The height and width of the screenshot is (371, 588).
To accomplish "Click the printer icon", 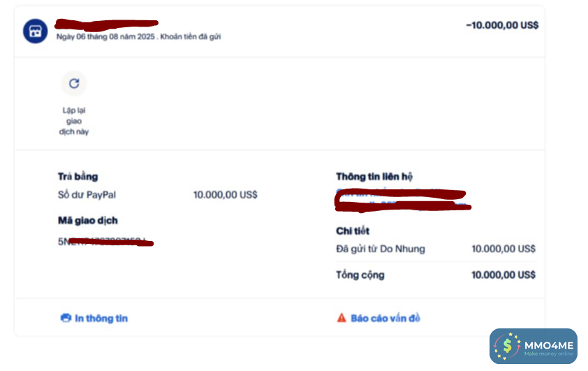I will click(66, 318).
